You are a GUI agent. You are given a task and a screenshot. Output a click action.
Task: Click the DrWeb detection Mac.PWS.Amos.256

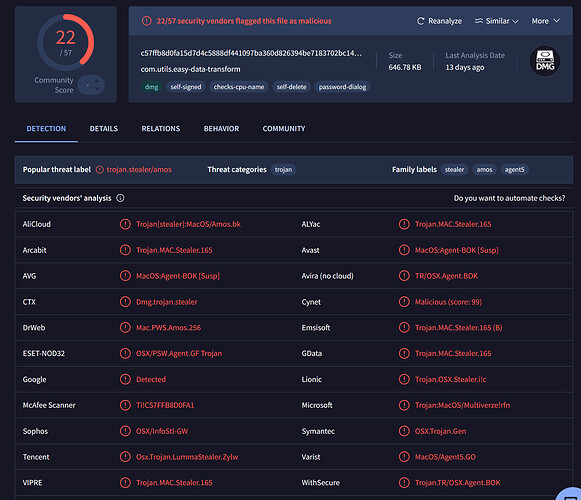pos(169,327)
